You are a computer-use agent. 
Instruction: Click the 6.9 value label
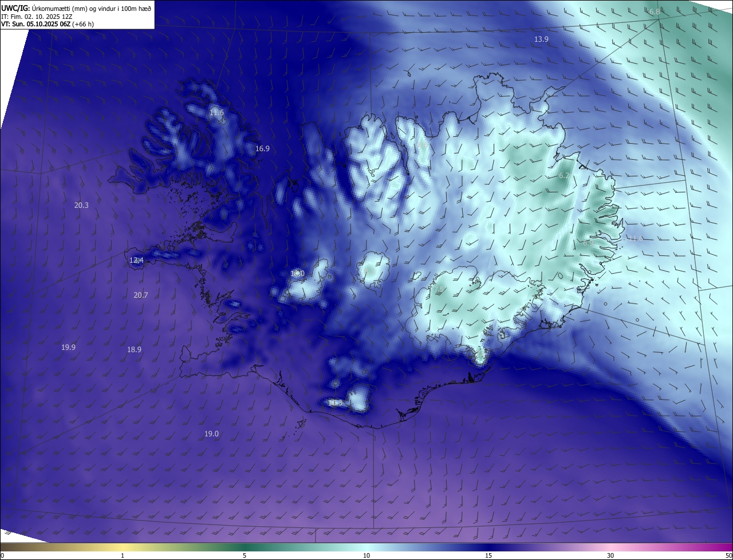point(588,243)
